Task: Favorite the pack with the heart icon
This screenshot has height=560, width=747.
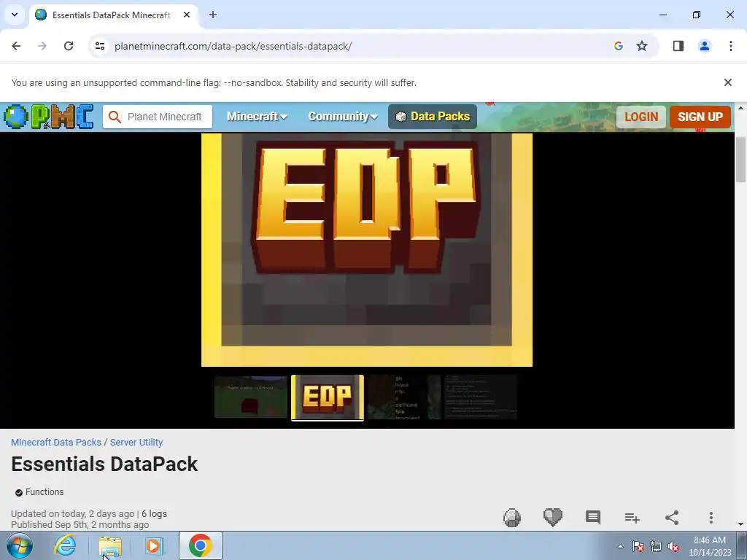Action: (x=553, y=518)
